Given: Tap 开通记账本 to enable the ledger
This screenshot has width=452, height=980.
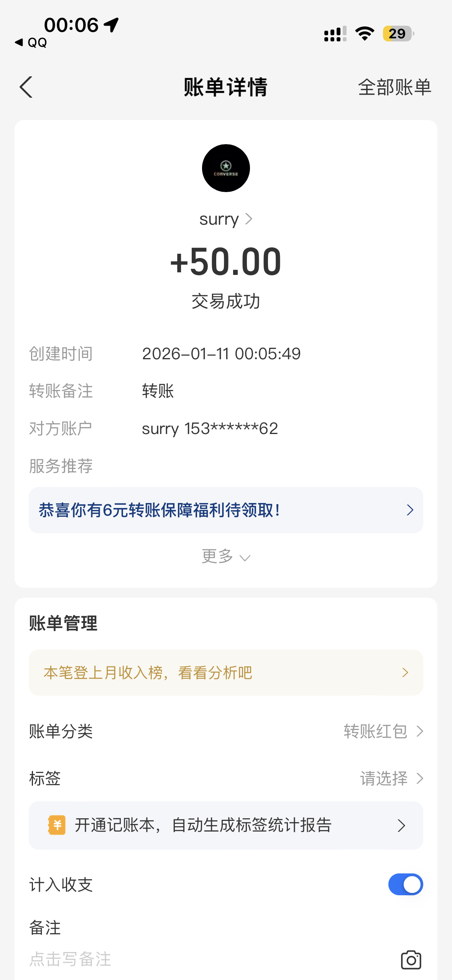Looking at the screenshot, I should point(226,825).
